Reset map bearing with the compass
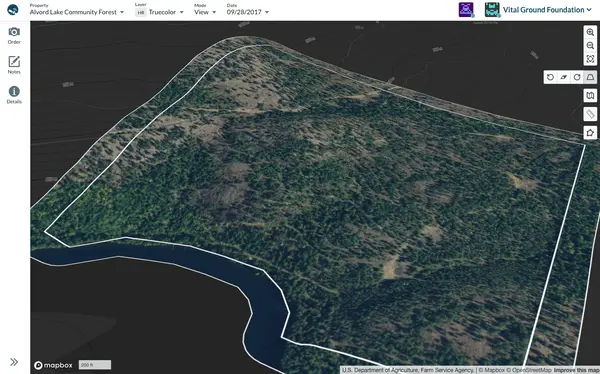 coord(564,77)
